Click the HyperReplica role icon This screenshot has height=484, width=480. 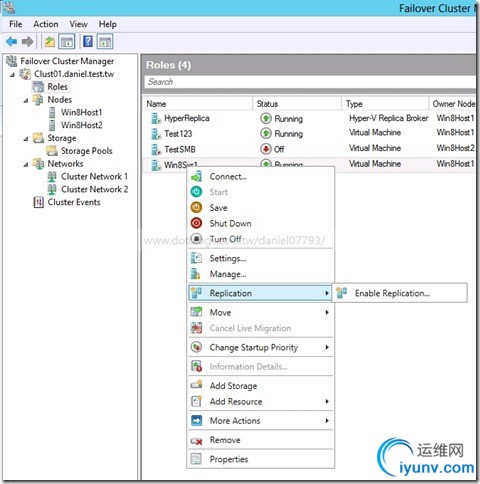[156, 118]
